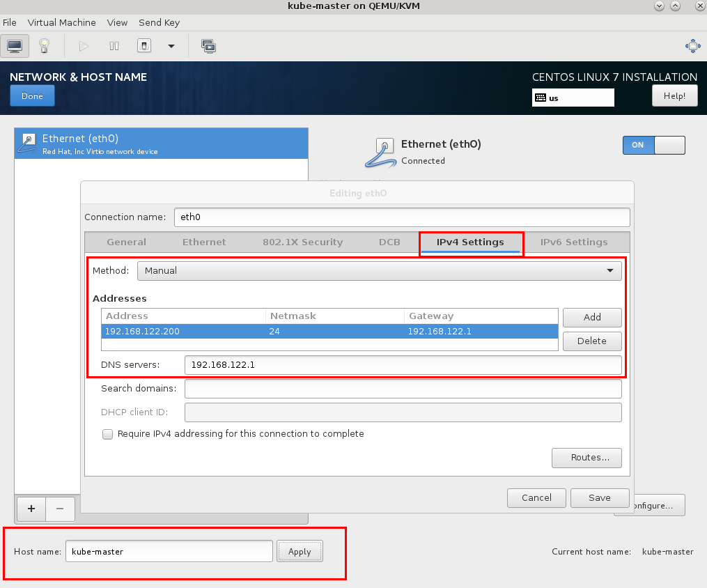Open the Routes settings
The image size is (707, 588).
(x=586, y=458)
